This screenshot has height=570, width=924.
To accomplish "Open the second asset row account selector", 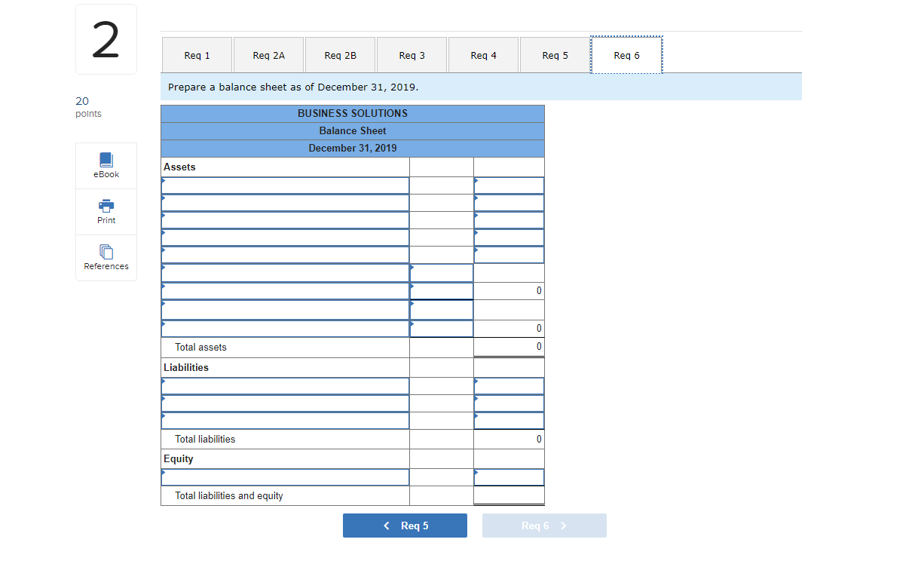I will [285, 202].
